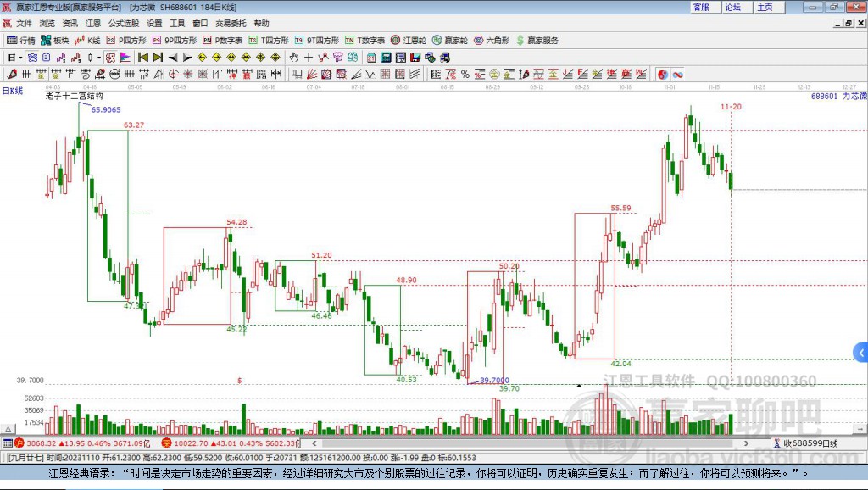Viewport: 868px width, 490px height.
Task: Open the 行情 quotes view
Action: (21, 41)
